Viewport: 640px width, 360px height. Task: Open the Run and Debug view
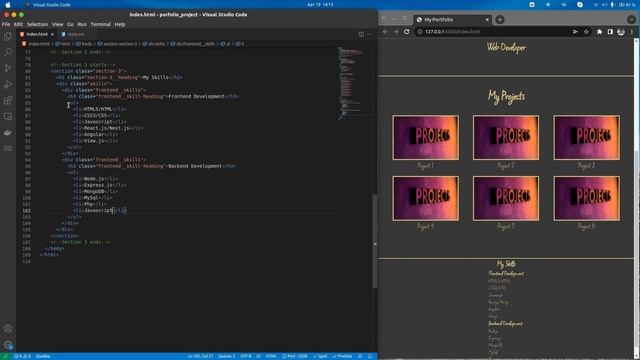click(8, 84)
